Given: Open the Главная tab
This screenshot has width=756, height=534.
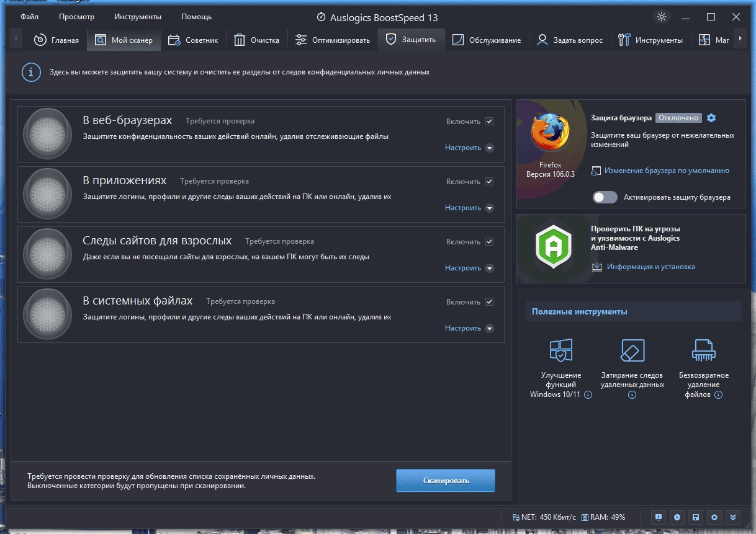Looking at the screenshot, I should [56, 40].
